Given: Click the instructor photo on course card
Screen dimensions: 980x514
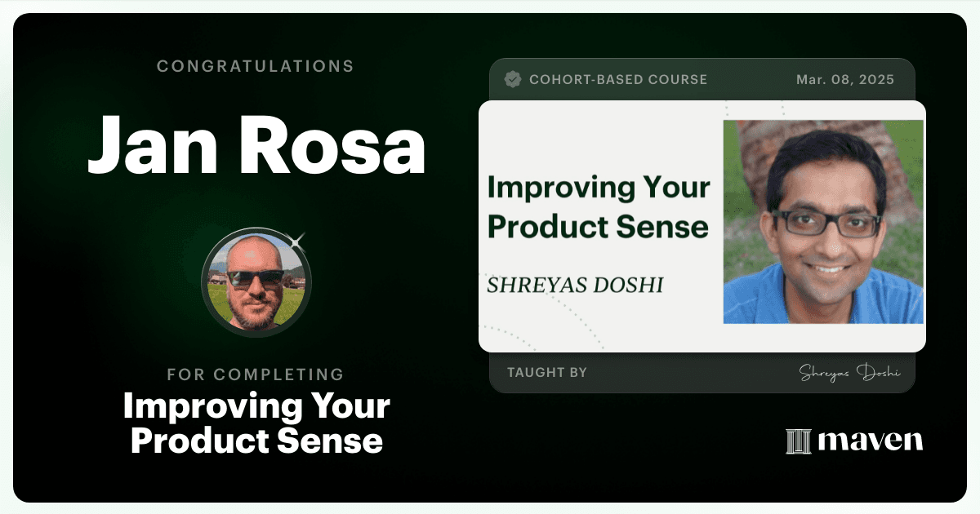Looking at the screenshot, I should [x=823, y=222].
